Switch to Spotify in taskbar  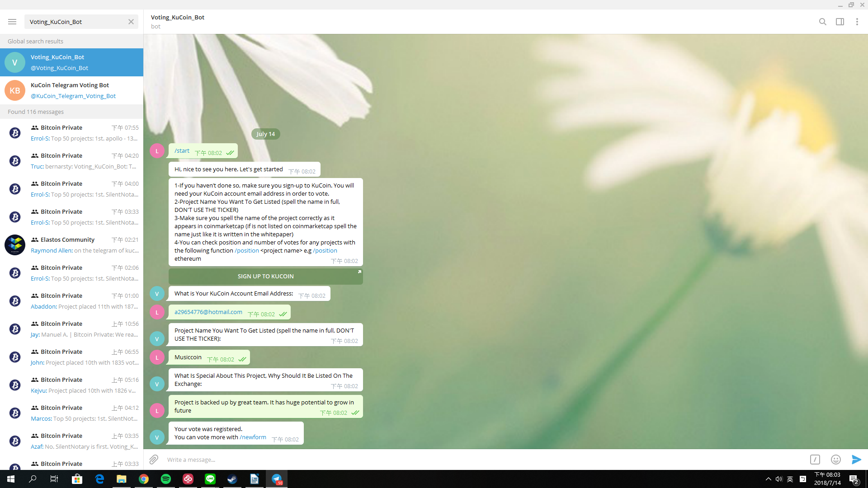[x=166, y=479]
